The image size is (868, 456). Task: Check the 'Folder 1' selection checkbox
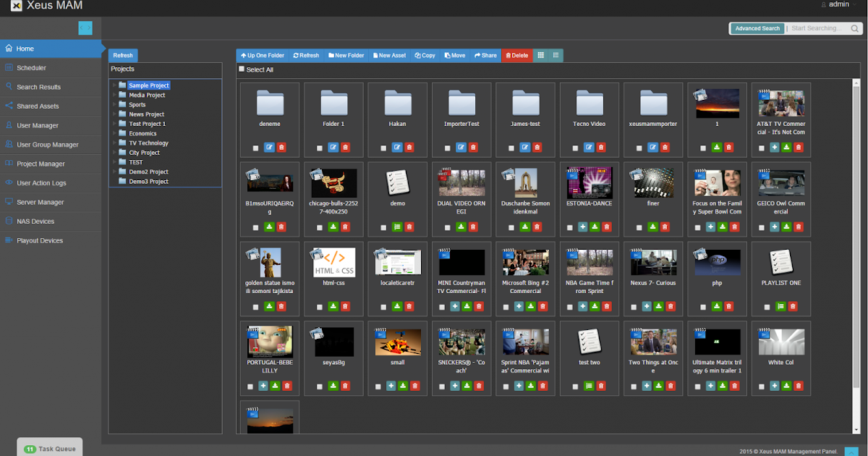[319, 147]
